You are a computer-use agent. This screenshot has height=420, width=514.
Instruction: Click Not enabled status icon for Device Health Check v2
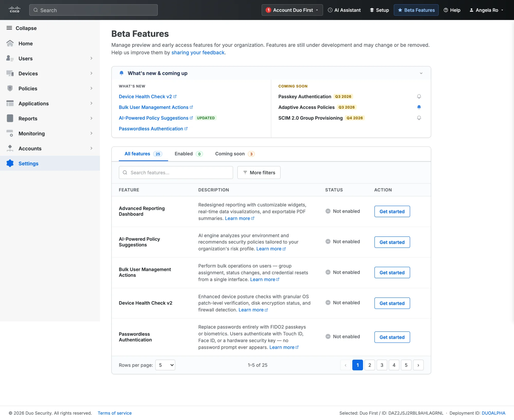[328, 303]
